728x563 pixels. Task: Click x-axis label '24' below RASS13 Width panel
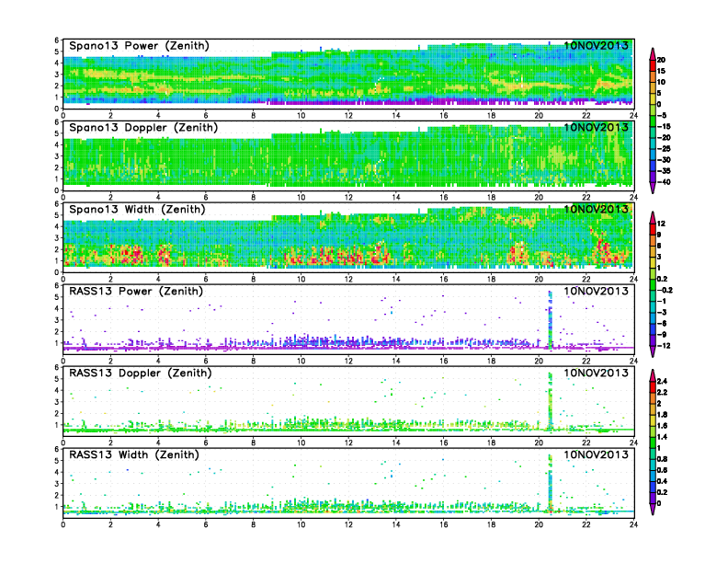point(633,524)
